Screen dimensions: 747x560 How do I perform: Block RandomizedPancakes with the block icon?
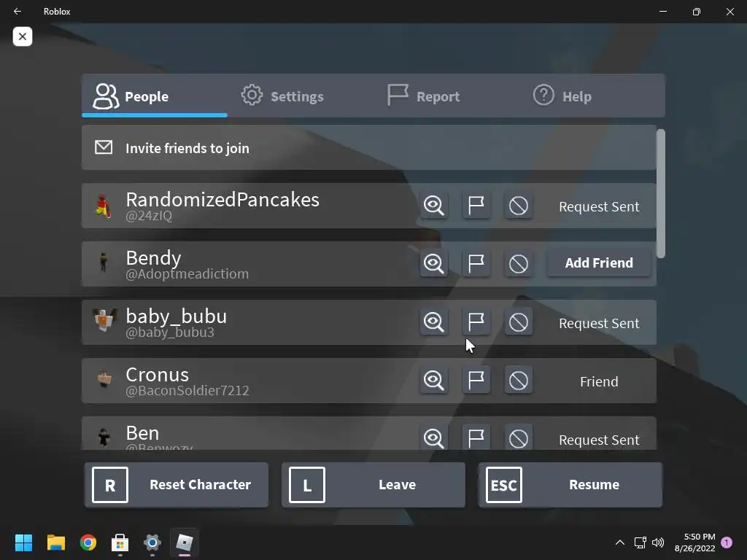click(519, 206)
